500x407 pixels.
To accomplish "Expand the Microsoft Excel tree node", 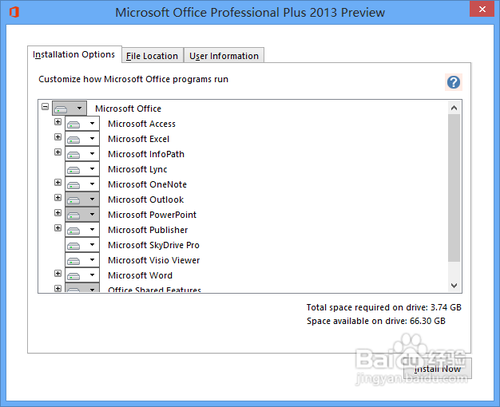I will 58,137.
